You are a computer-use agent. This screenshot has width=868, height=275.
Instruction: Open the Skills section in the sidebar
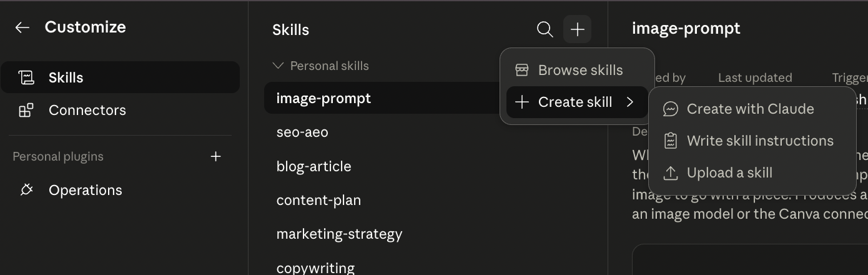[x=120, y=77]
